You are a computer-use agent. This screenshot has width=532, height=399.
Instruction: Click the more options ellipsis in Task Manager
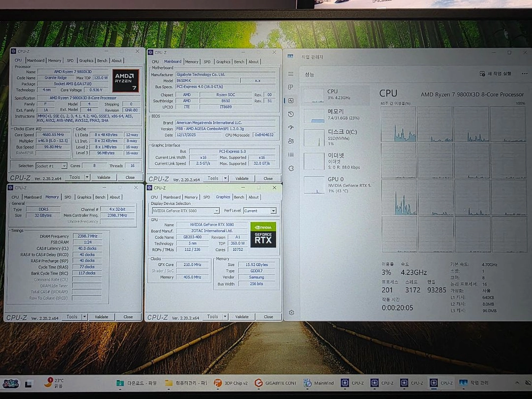pyautogui.click(x=524, y=73)
